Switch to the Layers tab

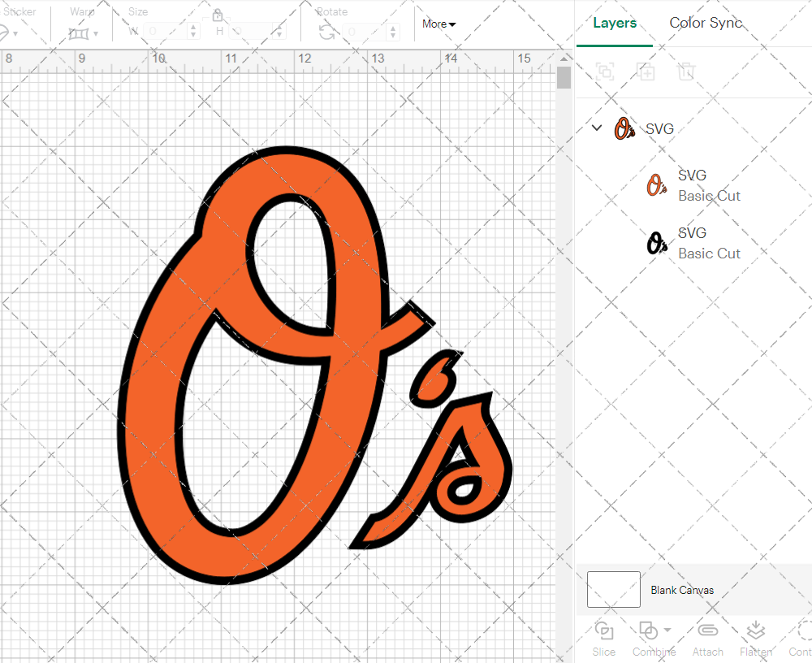pyautogui.click(x=615, y=23)
